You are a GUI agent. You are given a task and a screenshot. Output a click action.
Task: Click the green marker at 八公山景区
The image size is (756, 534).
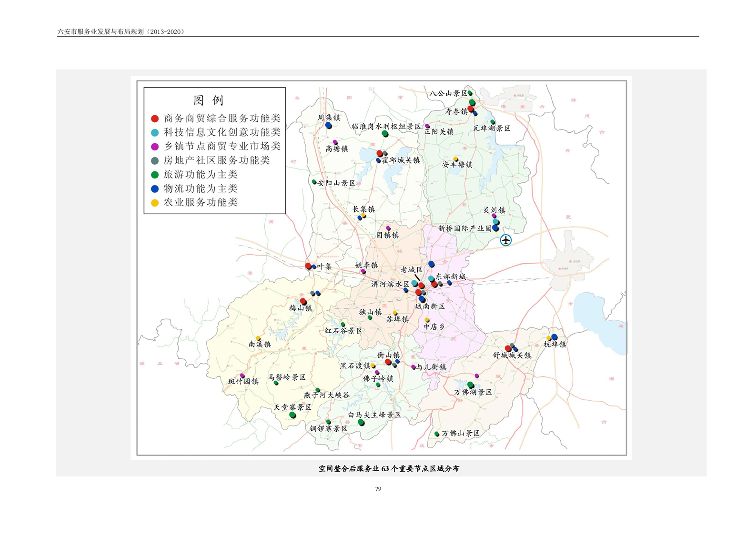click(470, 93)
